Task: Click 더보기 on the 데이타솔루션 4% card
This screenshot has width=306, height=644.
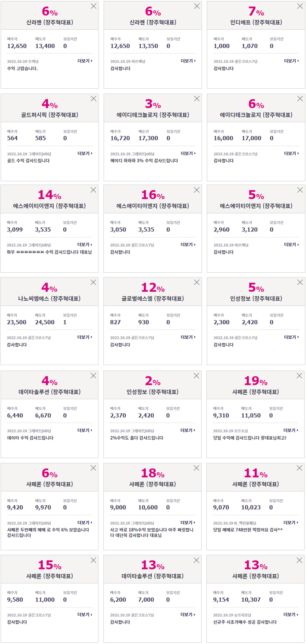Action: pyautogui.click(x=85, y=430)
